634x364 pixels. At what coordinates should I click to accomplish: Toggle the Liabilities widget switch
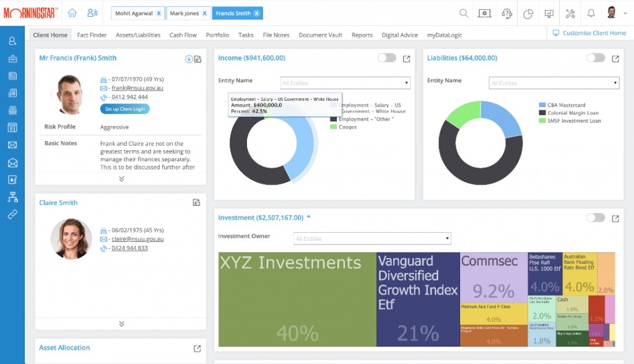[596, 58]
